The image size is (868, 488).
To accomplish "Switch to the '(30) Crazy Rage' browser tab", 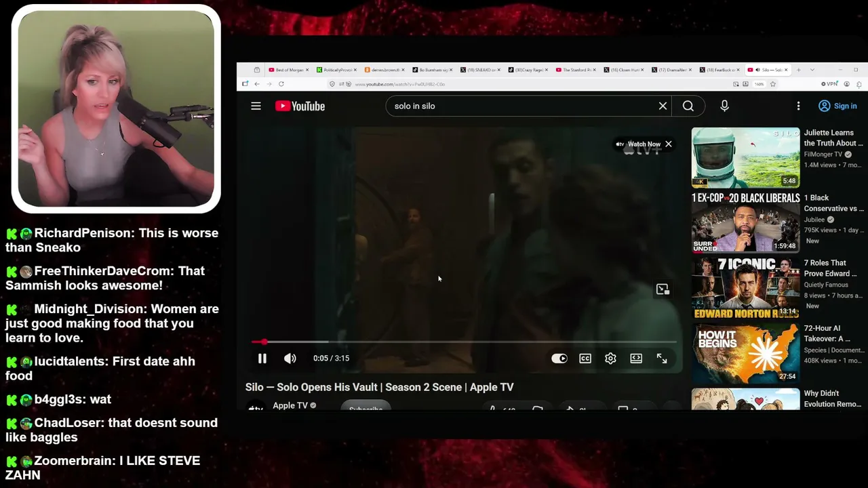I will coord(528,70).
